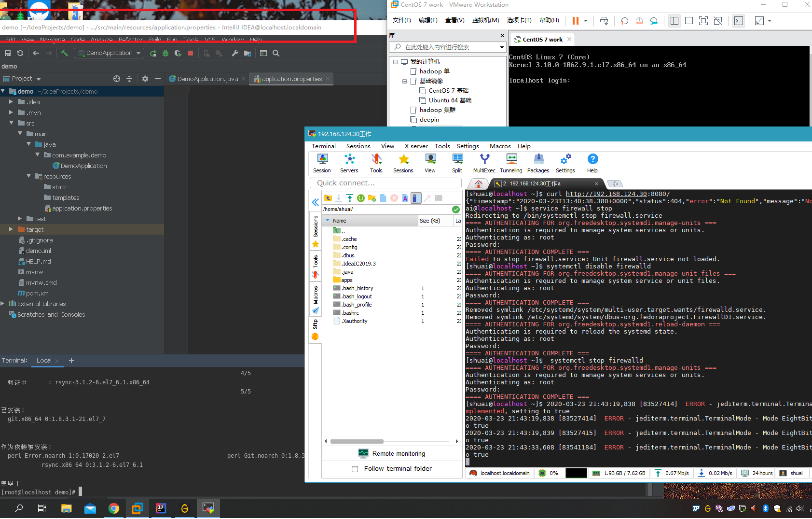Click IntelliJ Search Everywhere magnifier icon

tap(276, 54)
